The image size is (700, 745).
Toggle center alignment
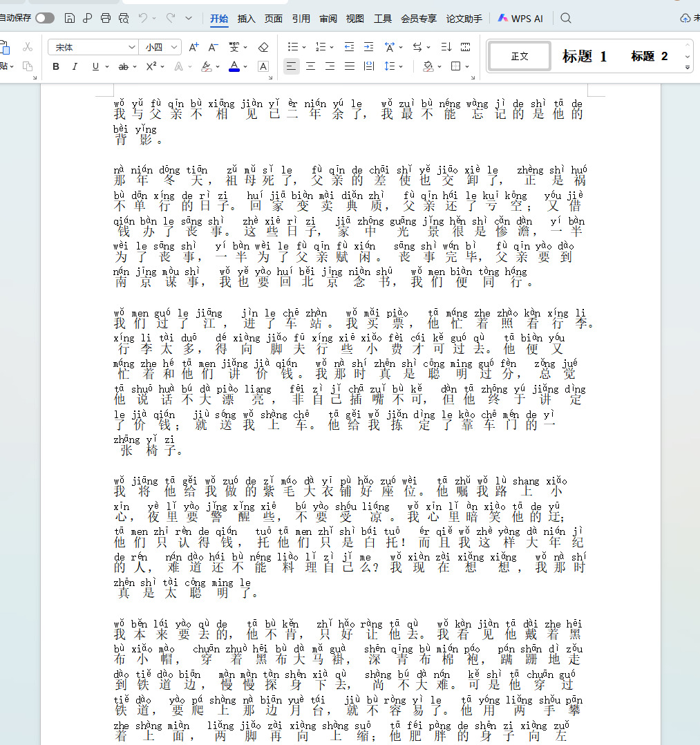coord(311,66)
